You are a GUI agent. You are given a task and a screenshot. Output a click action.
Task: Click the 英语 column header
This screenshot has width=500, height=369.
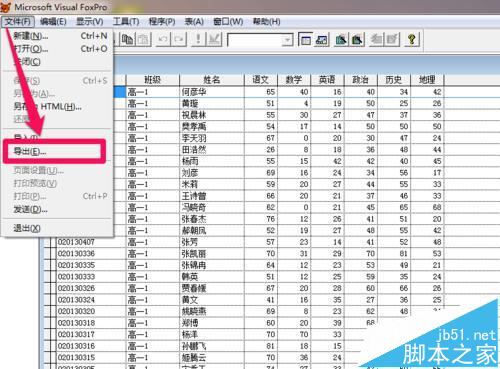click(x=327, y=80)
